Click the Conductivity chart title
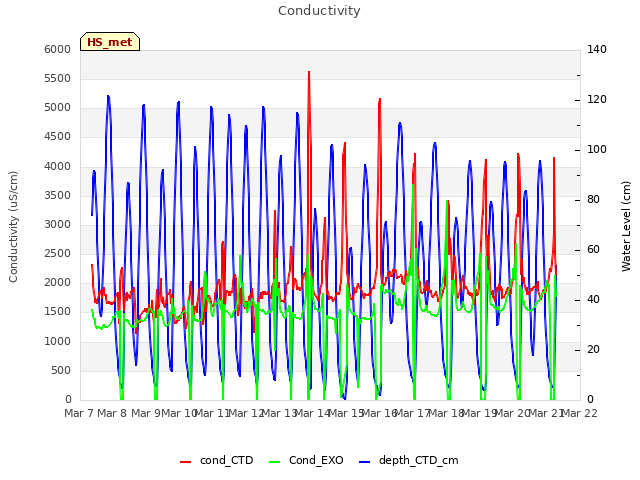The width and height of the screenshot is (640, 480). [x=319, y=11]
